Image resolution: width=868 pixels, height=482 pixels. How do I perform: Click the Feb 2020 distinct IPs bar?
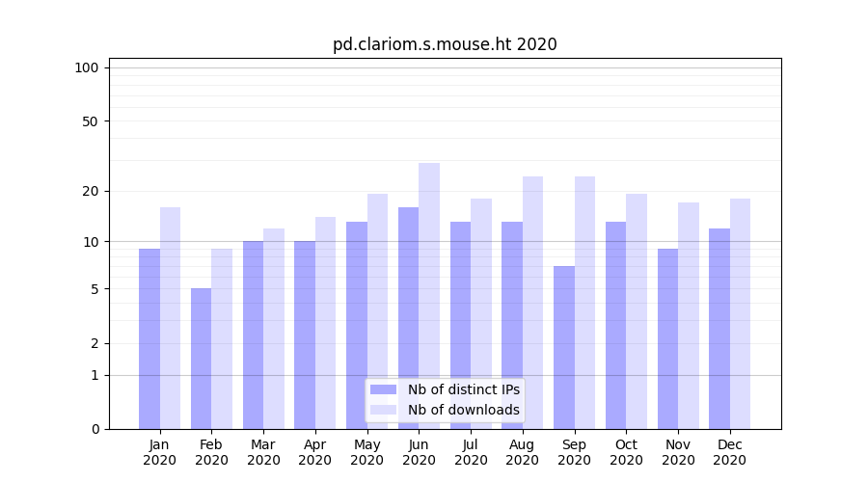point(201,359)
